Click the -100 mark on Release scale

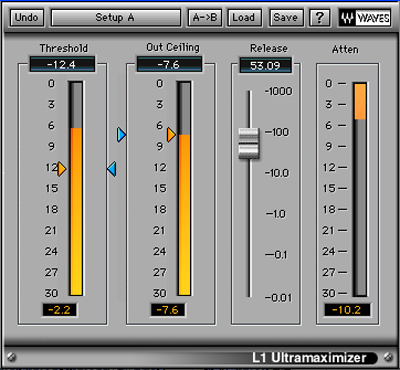click(x=277, y=132)
